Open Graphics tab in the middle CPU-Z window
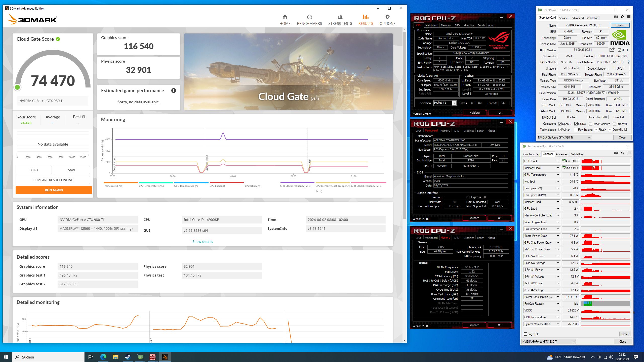 tap(469, 131)
